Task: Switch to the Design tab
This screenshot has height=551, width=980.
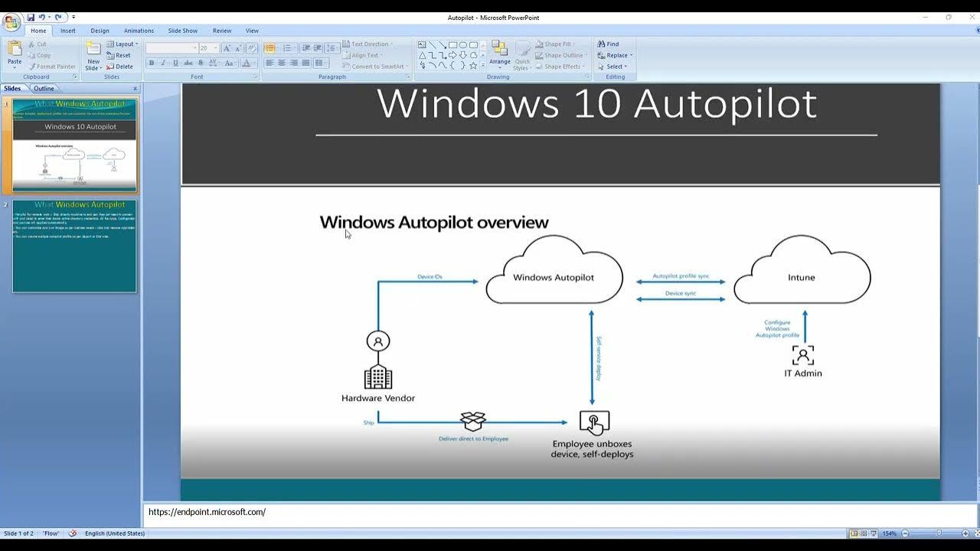Action: click(100, 31)
